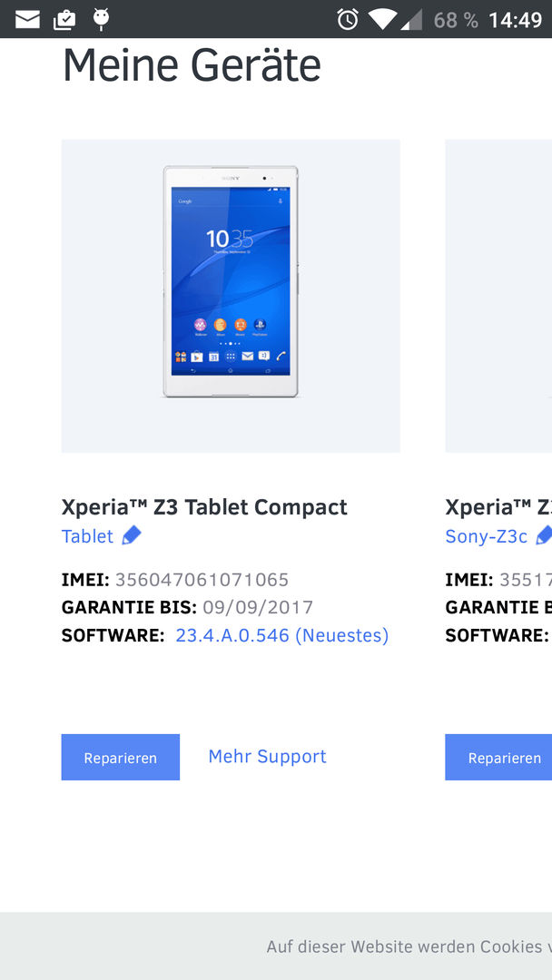The image size is (552, 980).
Task: Tap the mail notification icon in status bar
Action: pyautogui.click(x=27, y=20)
